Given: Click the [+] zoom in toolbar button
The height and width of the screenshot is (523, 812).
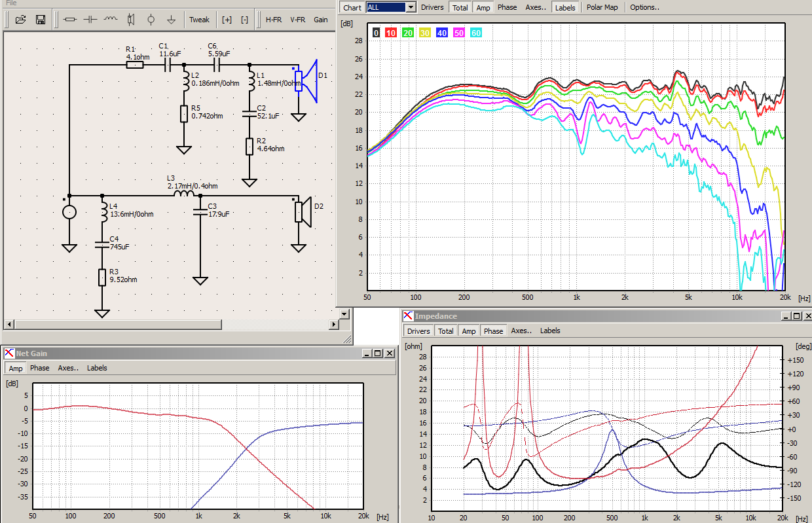Looking at the screenshot, I should coord(227,20).
